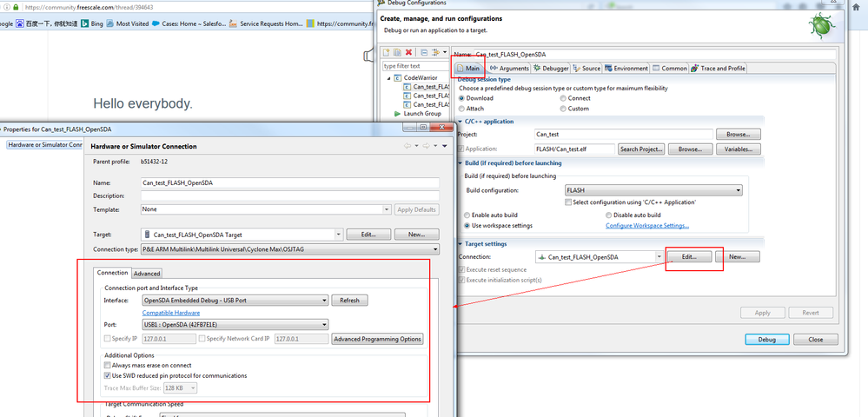Click the green Launch Group icon
This screenshot has width=868, height=417.
397,114
